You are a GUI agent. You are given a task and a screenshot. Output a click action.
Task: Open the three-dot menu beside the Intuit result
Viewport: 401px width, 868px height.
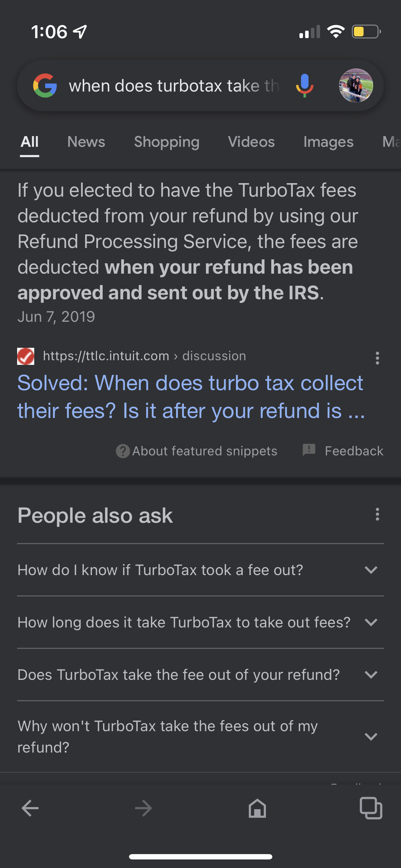pos(377,358)
